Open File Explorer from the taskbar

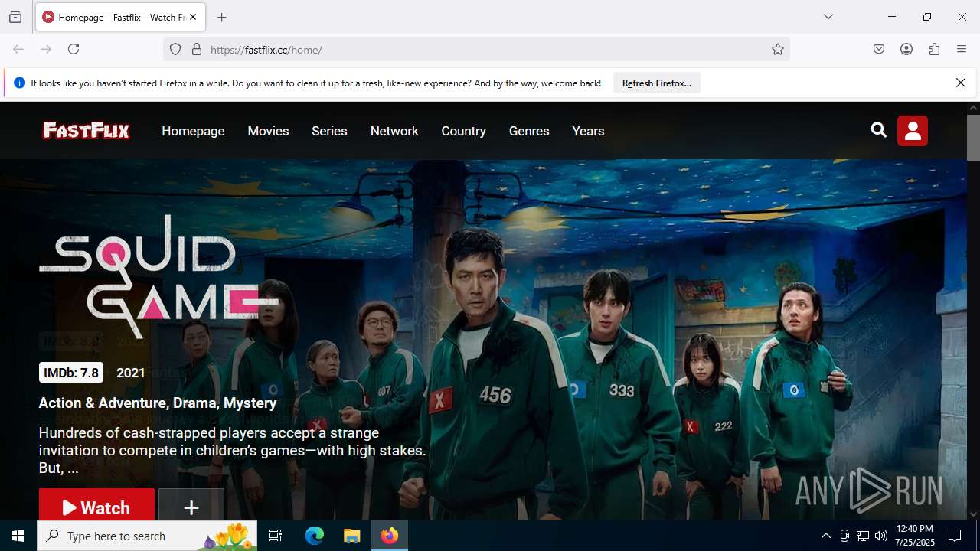click(x=351, y=536)
